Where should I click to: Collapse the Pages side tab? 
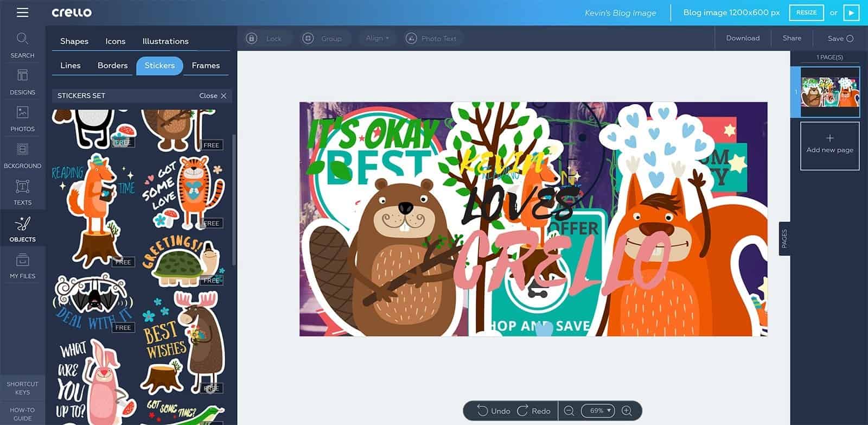784,239
